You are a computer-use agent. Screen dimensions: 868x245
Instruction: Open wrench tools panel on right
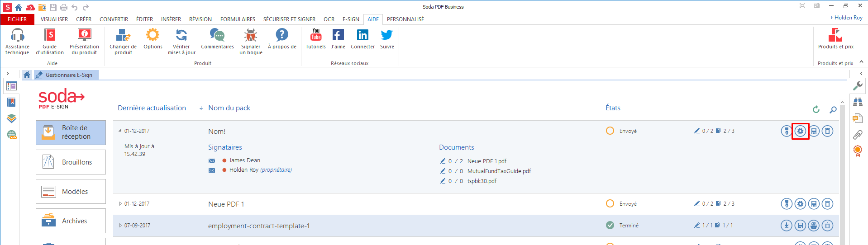click(x=858, y=85)
